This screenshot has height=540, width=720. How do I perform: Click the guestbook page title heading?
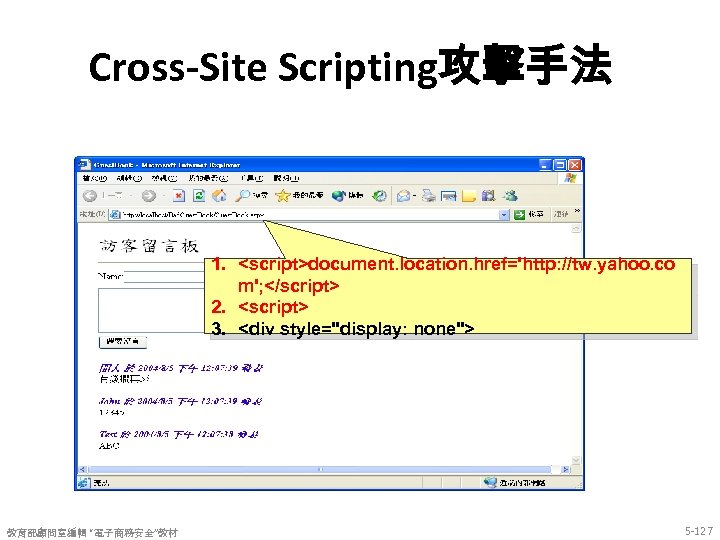click(149, 247)
